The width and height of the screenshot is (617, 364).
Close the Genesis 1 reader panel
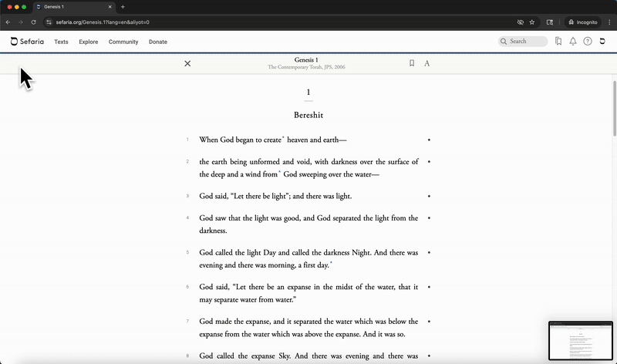click(187, 63)
